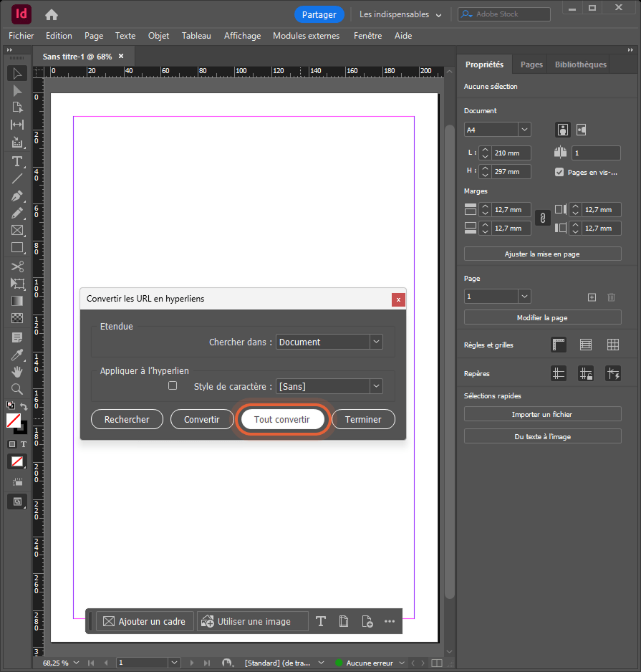
Task: Click the Convertir button
Action: click(x=202, y=420)
